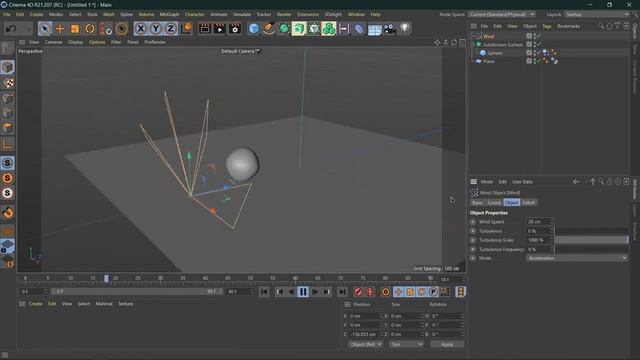
Task: Toggle Position keyframe recording
Action: pos(398,291)
